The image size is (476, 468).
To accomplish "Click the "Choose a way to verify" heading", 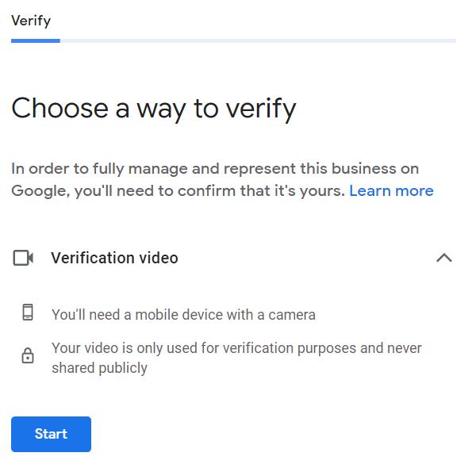I will pyautogui.click(x=154, y=108).
